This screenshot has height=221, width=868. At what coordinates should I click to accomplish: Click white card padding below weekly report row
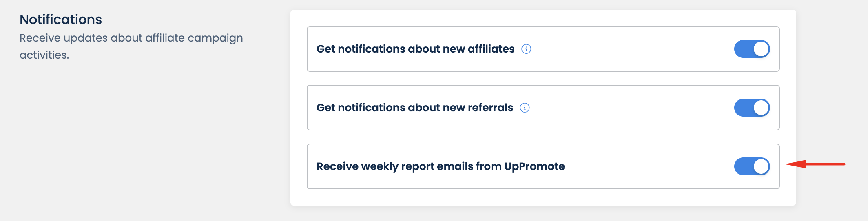pos(542,197)
